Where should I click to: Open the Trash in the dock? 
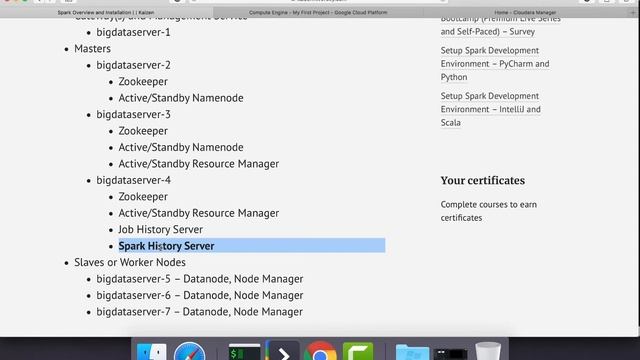(488, 351)
